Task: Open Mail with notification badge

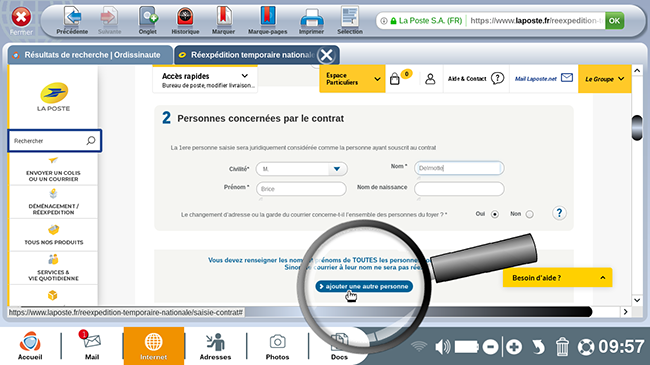Action: pyautogui.click(x=92, y=346)
